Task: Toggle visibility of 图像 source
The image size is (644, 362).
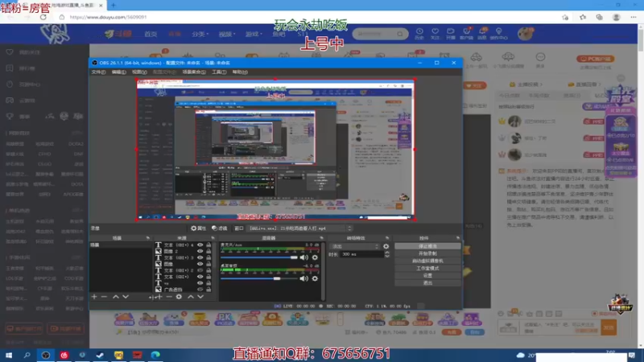Action: (x=200, y=264)
